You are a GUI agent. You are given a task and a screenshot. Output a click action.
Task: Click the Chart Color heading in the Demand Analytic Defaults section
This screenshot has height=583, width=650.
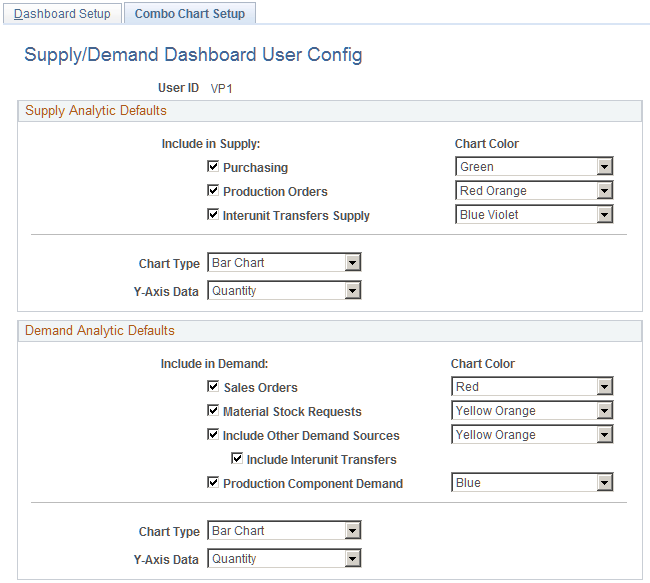(483, 364)
